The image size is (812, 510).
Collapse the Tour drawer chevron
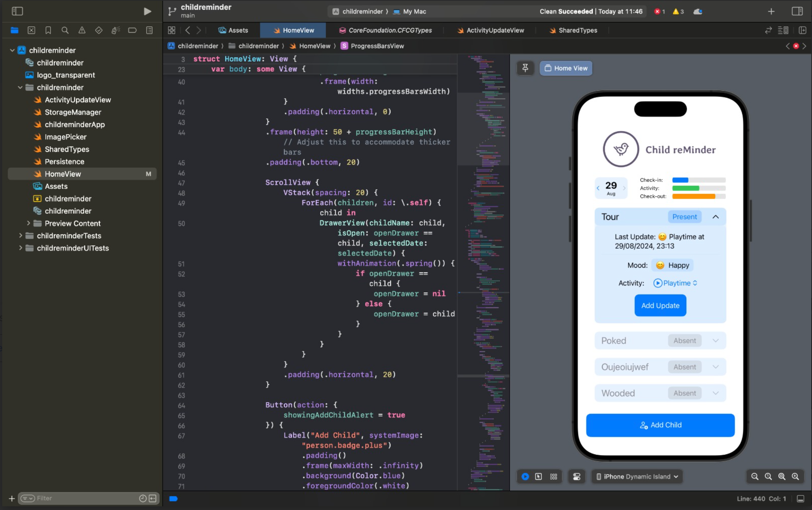715,217
